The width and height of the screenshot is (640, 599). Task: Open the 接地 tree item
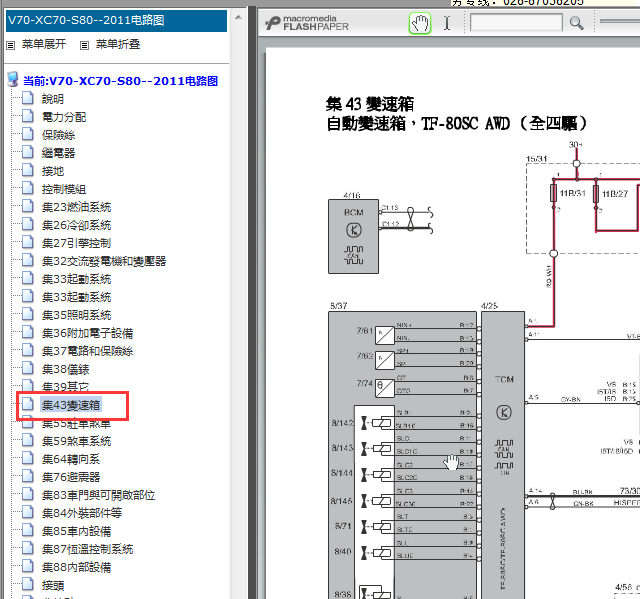(53, 171)
